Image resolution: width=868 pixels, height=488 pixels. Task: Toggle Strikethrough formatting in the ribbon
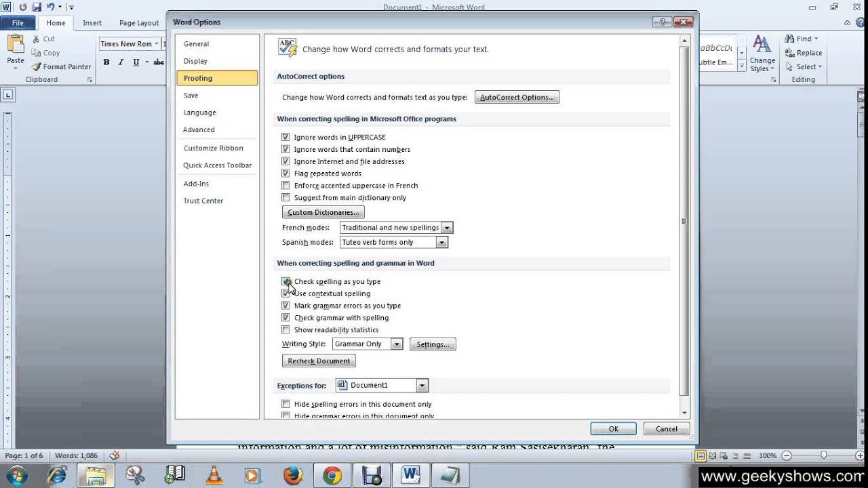click(159, 62)
